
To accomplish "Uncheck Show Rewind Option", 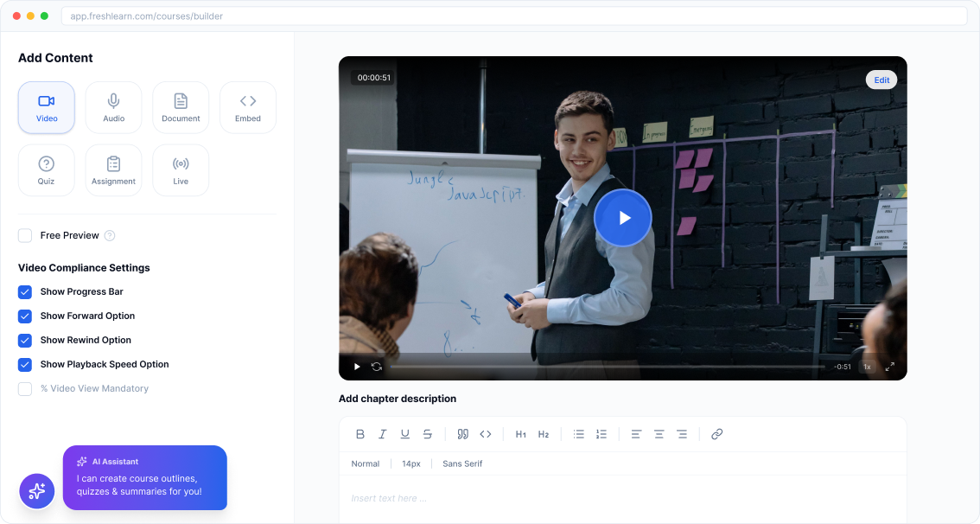I will [x=25, y=340].
